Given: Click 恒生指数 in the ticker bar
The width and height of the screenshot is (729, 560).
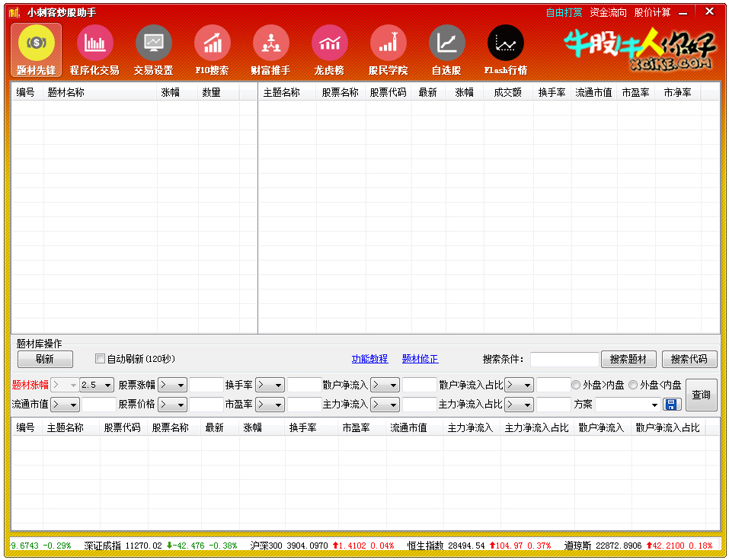Looking at the screenshot, I should tap(425, 545).
